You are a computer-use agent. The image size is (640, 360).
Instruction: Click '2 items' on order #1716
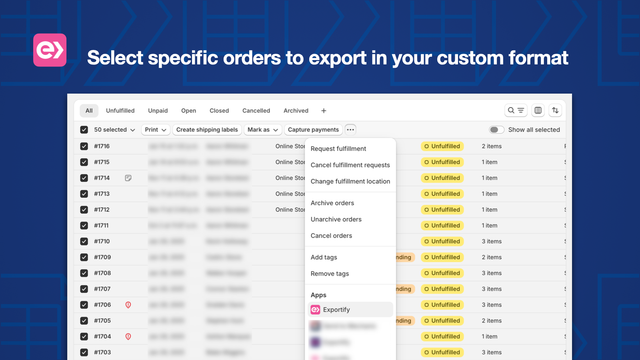tap(491, 146)
